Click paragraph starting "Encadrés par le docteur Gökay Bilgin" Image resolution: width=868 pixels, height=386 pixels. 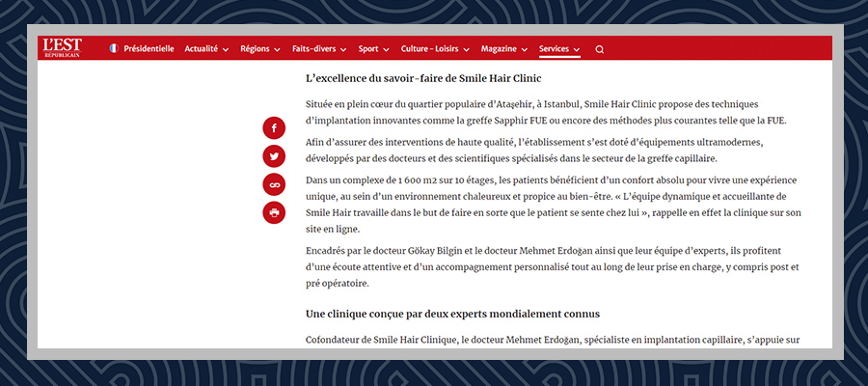pos(553,267)
